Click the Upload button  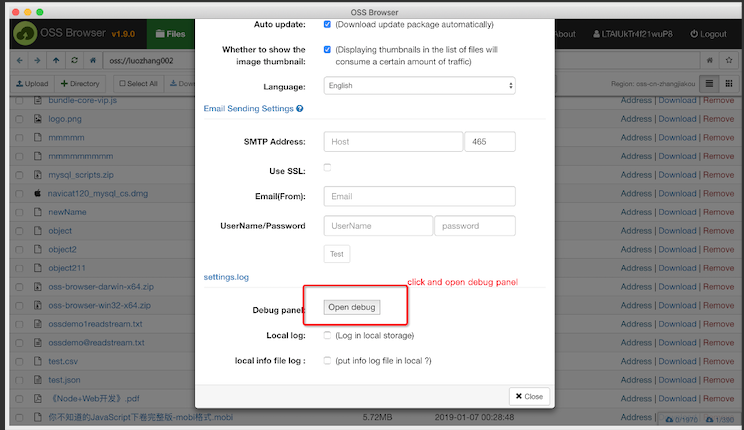pos(32,84)
